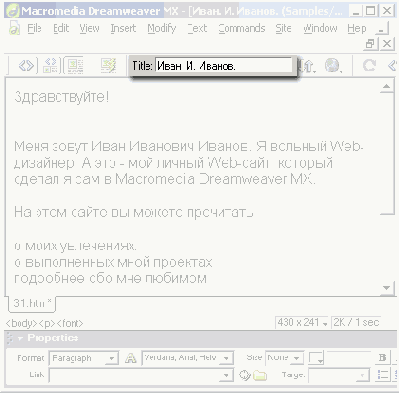The image size is (399, 393).
Task: Switch to Show Code View icon
Action: [27, 65]
